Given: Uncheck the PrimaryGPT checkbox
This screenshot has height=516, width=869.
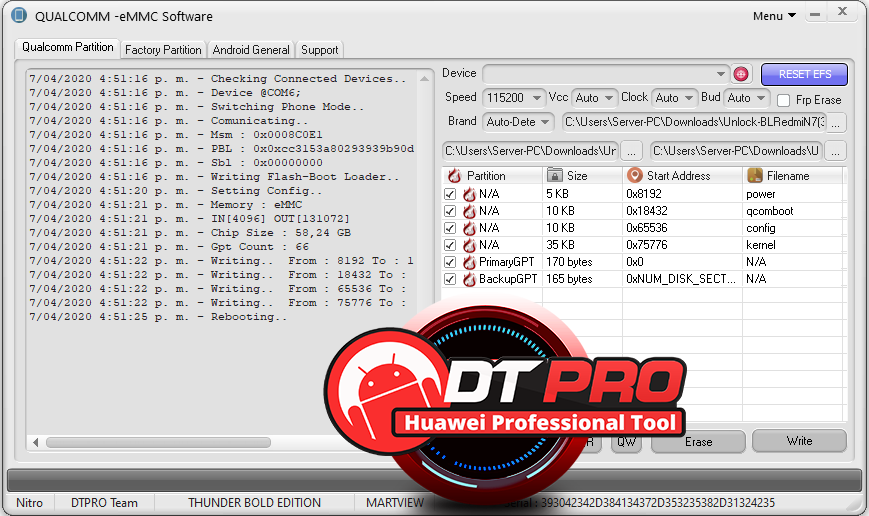Looking at the screenshot, I should (x=450, y=262).
